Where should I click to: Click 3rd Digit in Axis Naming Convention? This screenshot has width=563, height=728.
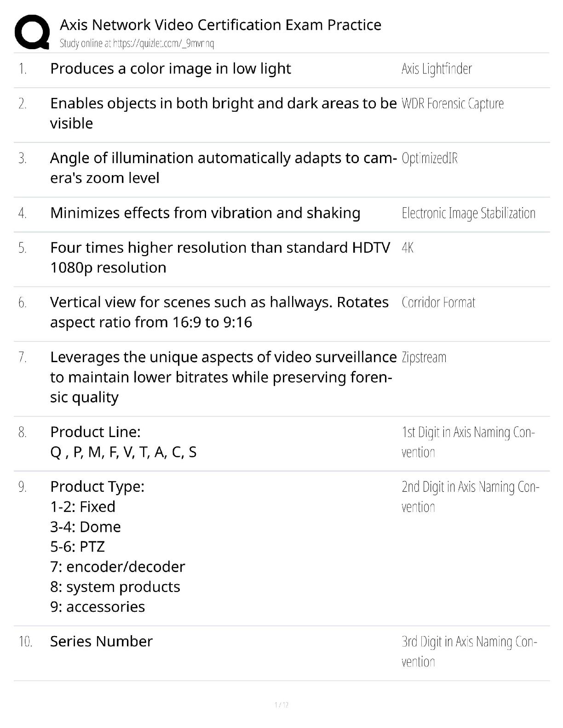469,651
